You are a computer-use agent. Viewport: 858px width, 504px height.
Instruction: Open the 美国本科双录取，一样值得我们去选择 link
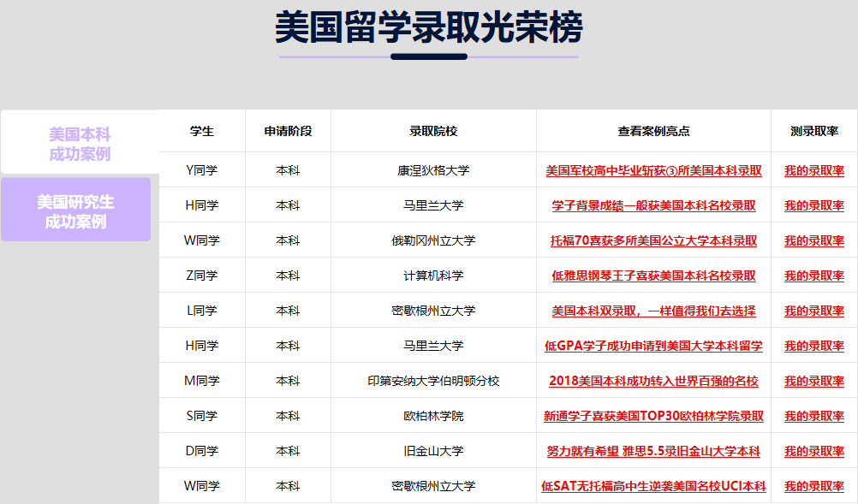[653, 311]
